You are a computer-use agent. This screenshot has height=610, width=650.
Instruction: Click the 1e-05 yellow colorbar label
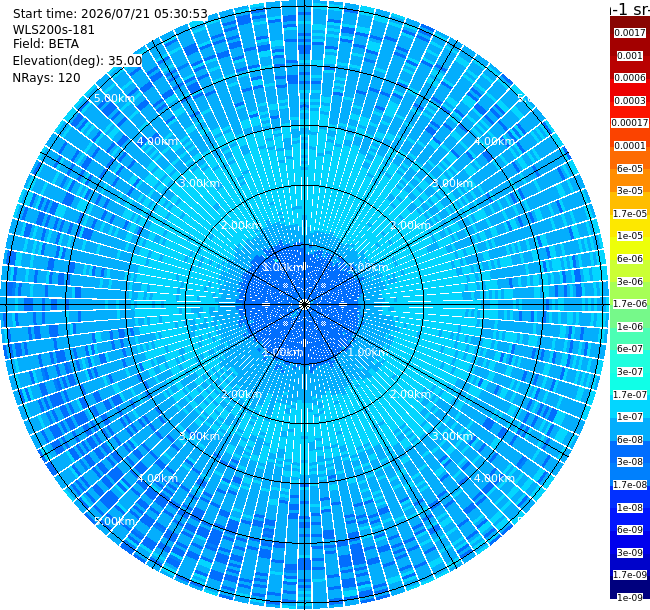(x=630, y=236)
